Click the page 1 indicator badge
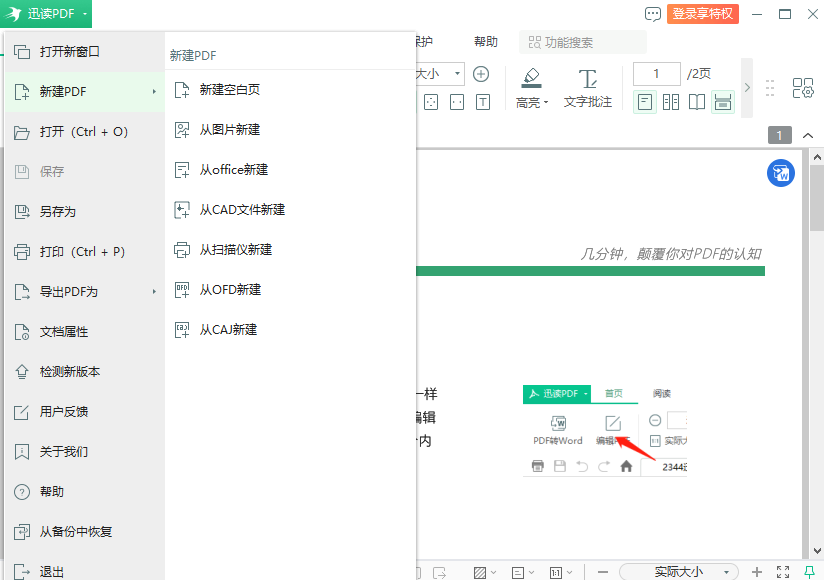Screen dimensions: 824x580 [x=779, y=136]
